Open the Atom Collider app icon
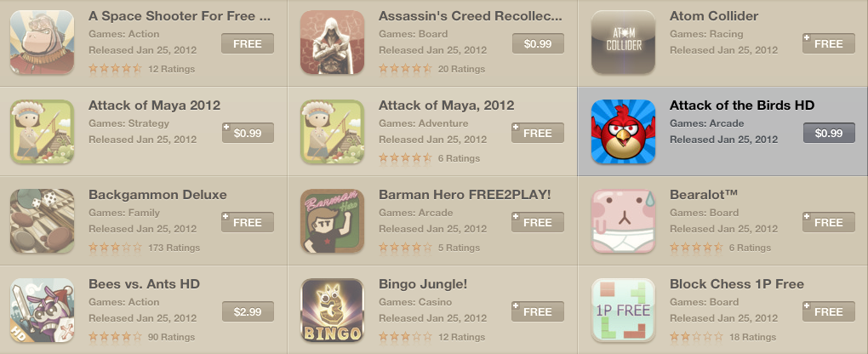This screenshot has height=354, width=868. (x=623, y=42)
